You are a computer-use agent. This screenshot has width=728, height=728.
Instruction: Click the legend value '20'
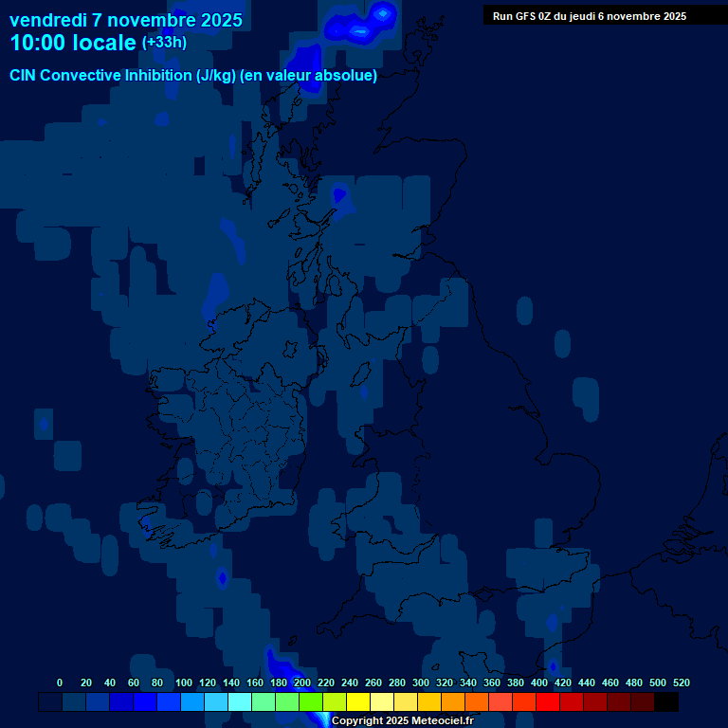click(x=86, y=682)
